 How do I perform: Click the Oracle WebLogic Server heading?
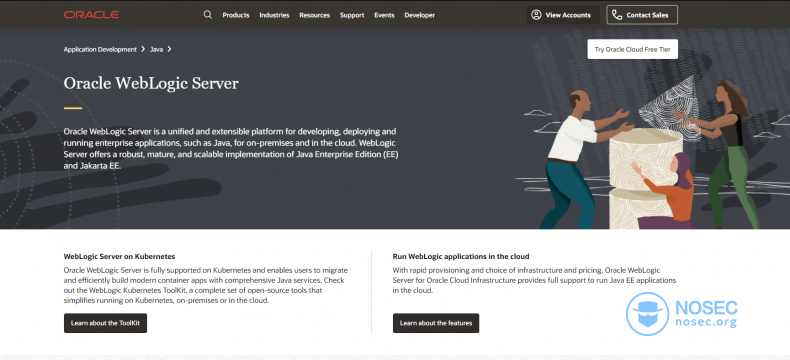coord(151,84)
